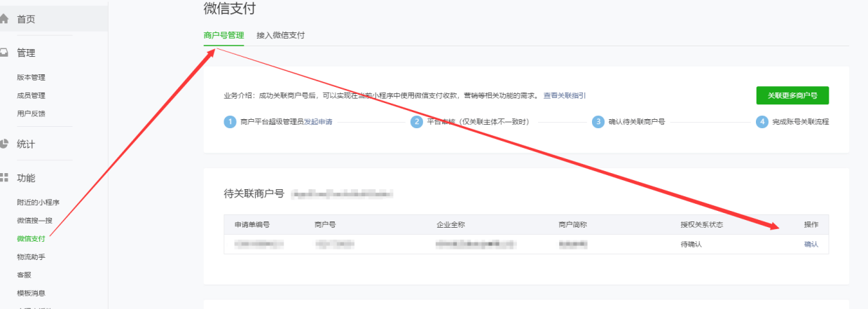Select 物流助手 in the sidebar
Viewport: 868px width, 309px height.
[31, 257]
